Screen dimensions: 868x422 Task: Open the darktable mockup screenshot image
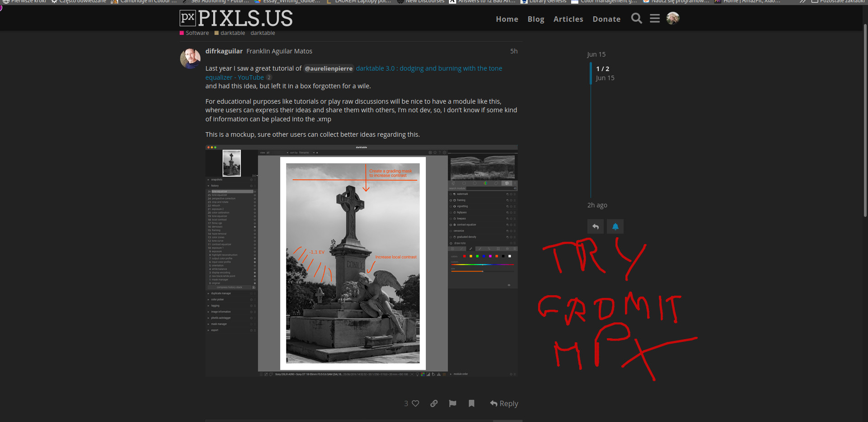(x=361, y=261)
